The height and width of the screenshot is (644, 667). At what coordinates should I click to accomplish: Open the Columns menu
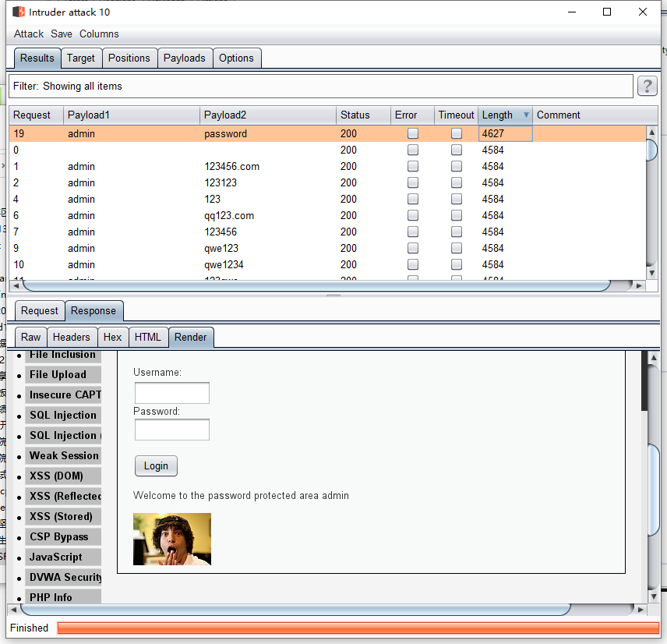[99, 34]
